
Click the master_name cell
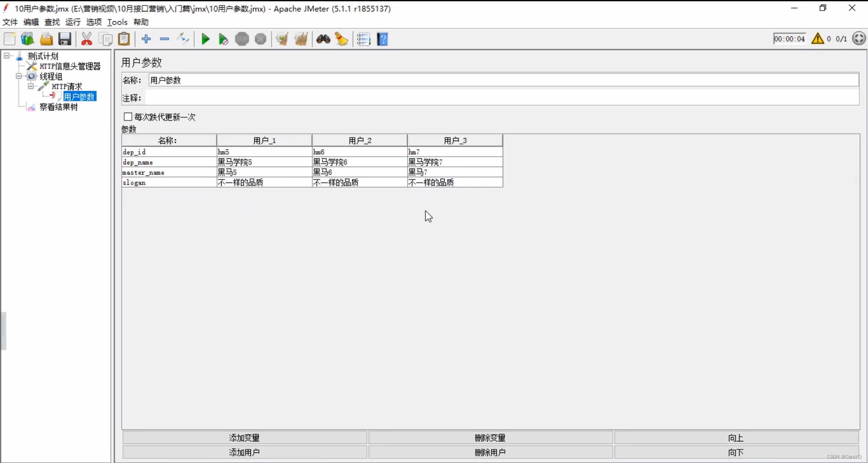169,172
